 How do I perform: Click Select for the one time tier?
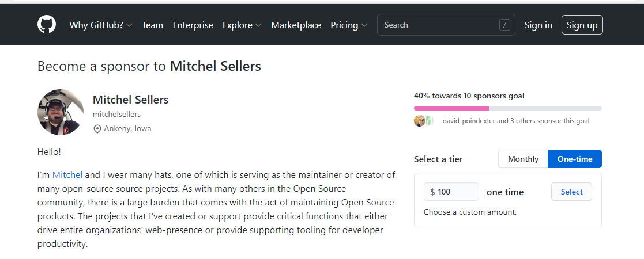click(571, 192)
